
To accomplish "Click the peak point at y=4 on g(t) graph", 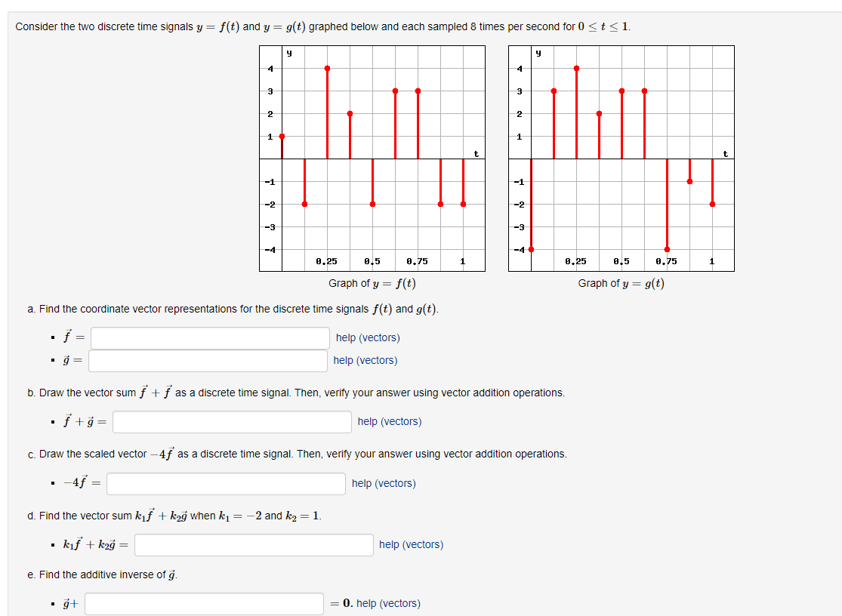I will click(576, 69).
